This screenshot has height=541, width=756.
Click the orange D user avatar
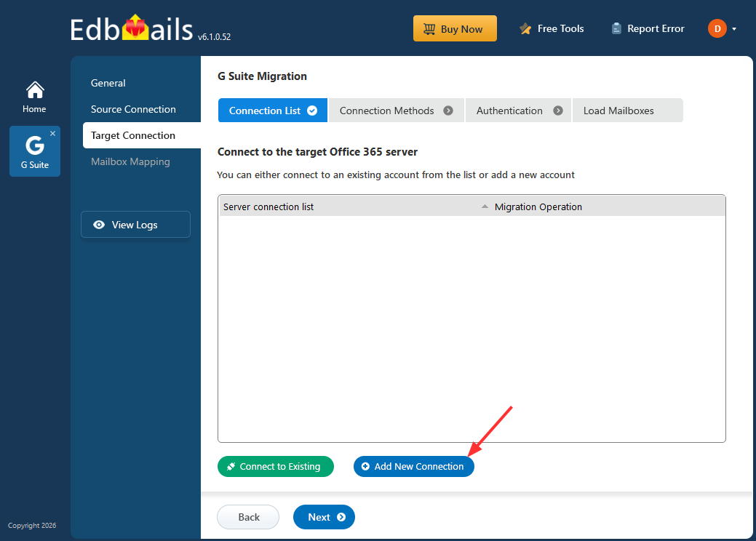(717, 29)
